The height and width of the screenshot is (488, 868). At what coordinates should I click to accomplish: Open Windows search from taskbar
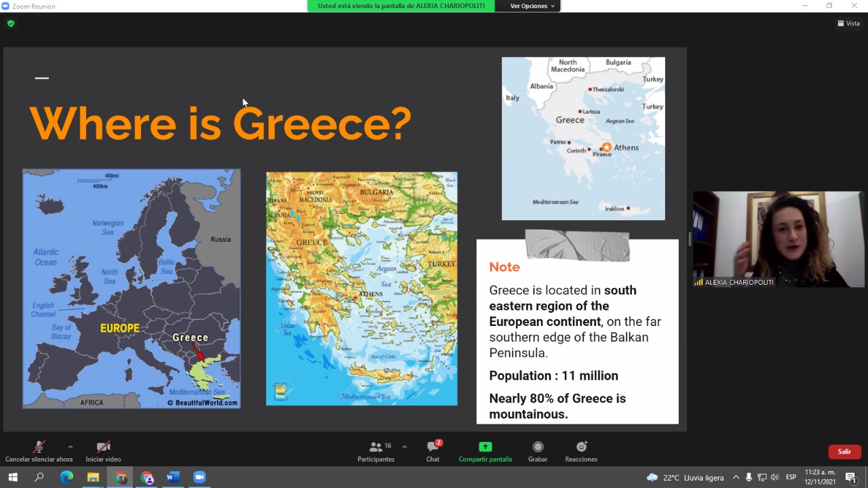pyautogui.click(x=39, y=477)
